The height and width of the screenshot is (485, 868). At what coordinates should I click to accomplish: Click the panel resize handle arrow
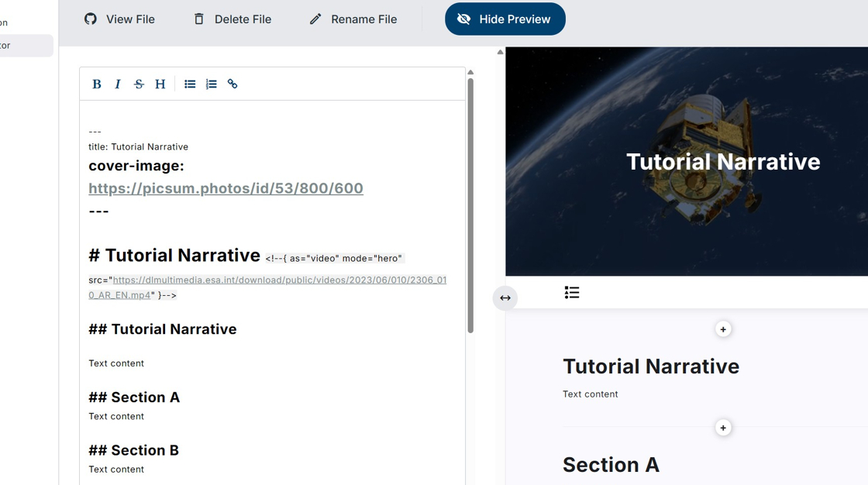505,298
